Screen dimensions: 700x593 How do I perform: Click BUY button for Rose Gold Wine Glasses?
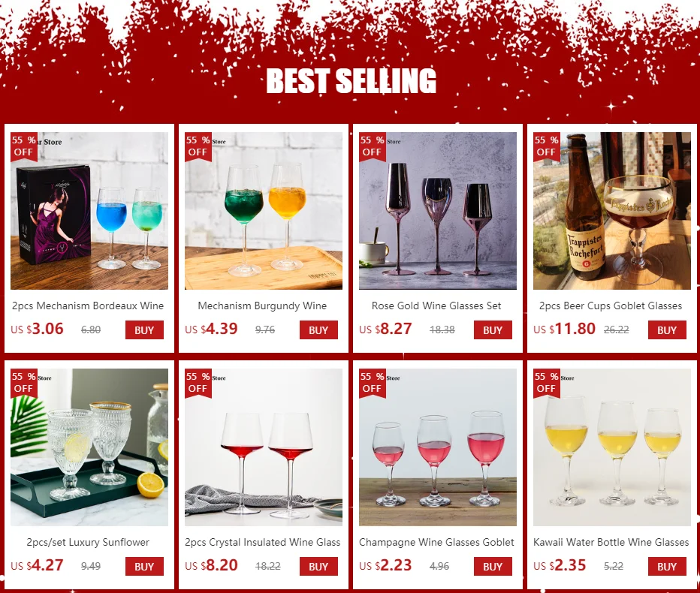pos(493,330)
